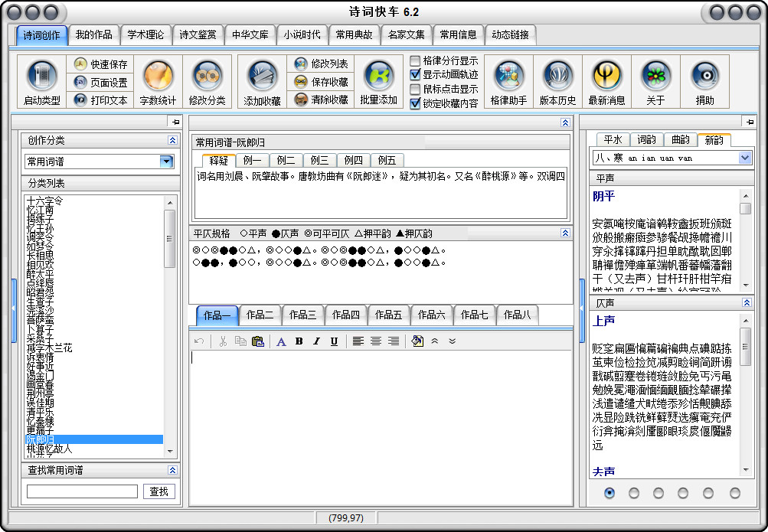Open 修改列表 edit list
Screen dimensions: 768x532
321,64
